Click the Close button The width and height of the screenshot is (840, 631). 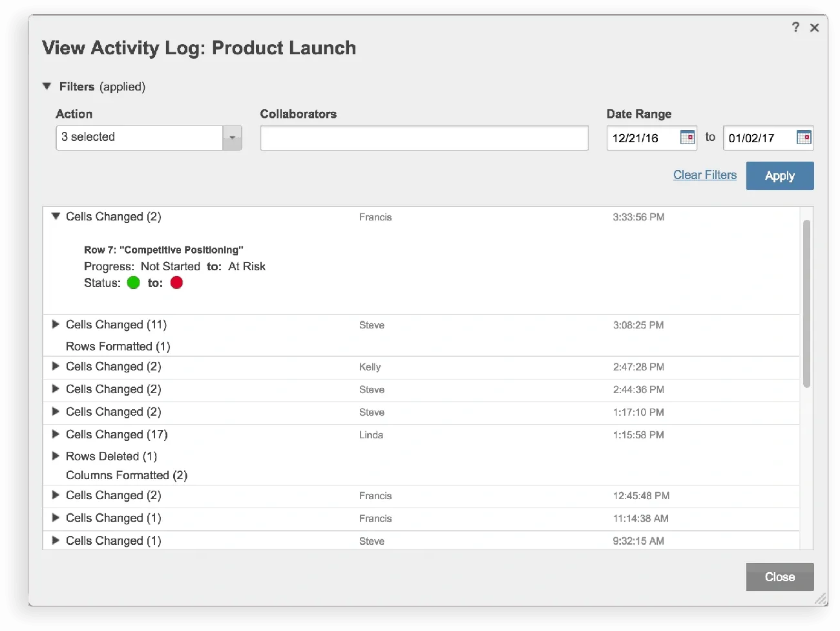click(x=779, y=577)
